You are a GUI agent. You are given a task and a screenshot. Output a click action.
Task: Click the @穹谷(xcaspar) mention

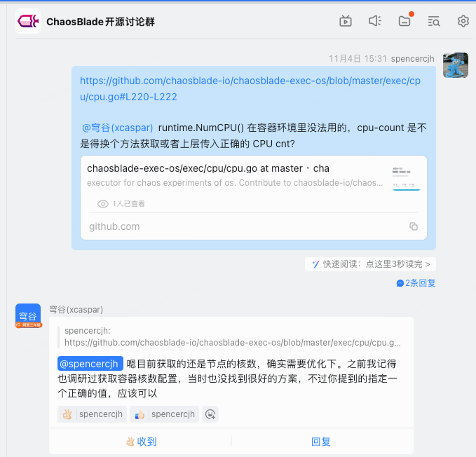click(x=117, y=128)
